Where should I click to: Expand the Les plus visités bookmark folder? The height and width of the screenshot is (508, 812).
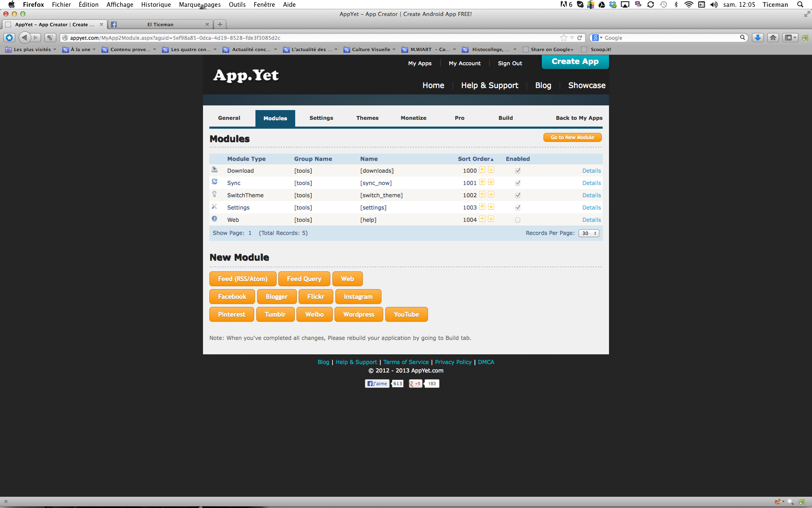pos(31,50)
